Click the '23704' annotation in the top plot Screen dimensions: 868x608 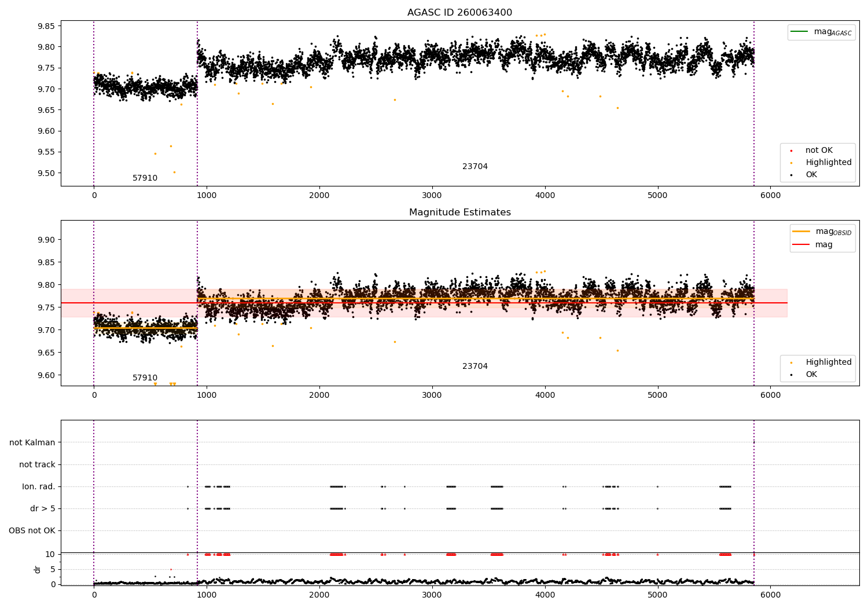475,167
